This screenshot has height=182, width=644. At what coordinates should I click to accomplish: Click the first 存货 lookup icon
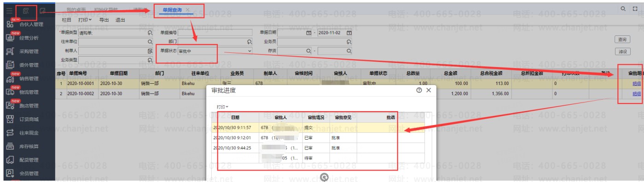click(x=308, y=51)
